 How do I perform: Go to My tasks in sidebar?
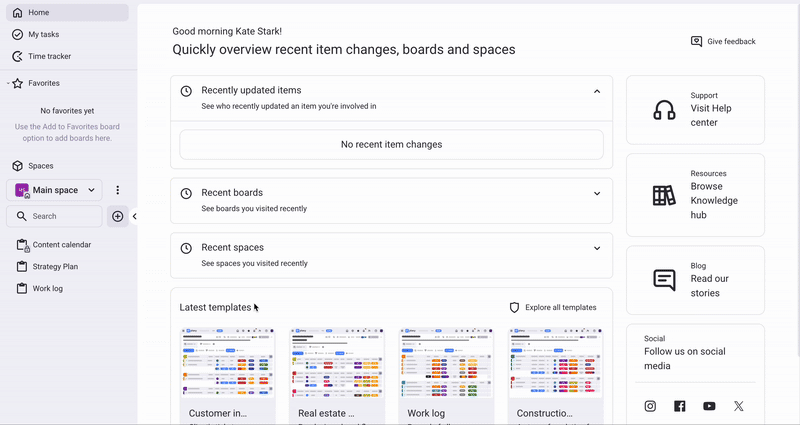coord(43,34)
